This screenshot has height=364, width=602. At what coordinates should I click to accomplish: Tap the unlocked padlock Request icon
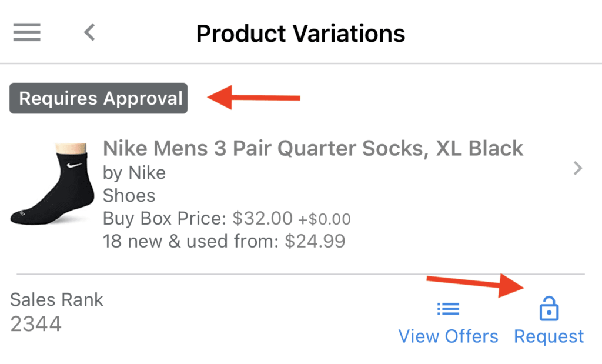point(549,308)
